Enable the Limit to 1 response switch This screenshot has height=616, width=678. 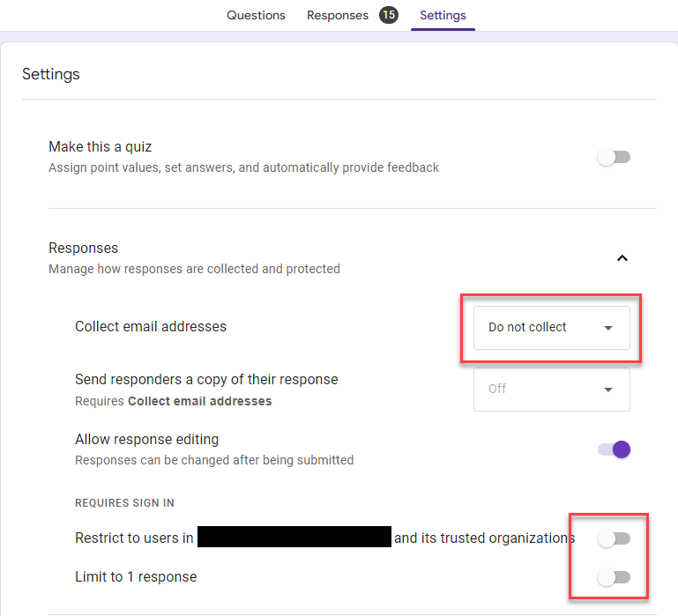(614, 577)
